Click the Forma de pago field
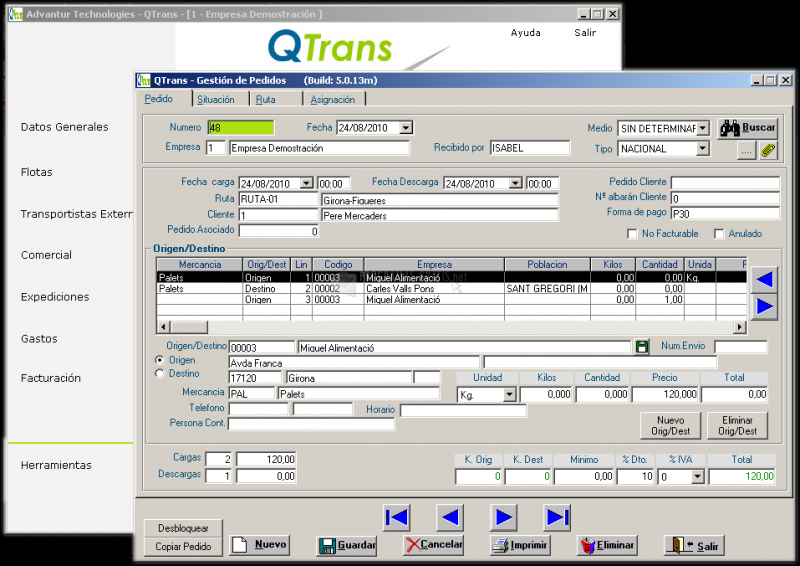The image size is (800, 566). pos(725,213)
